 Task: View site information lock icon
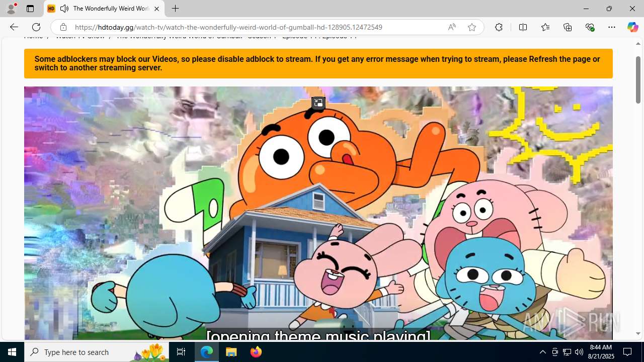click(63, 27)
